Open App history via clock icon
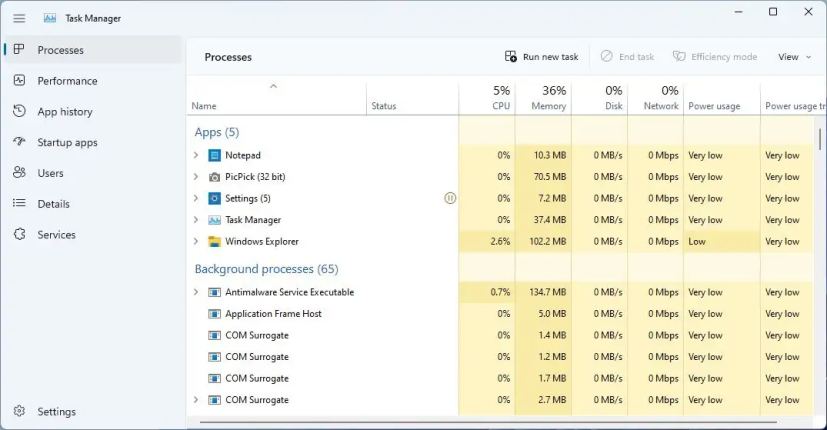827x430 pixels. [19, 112]
